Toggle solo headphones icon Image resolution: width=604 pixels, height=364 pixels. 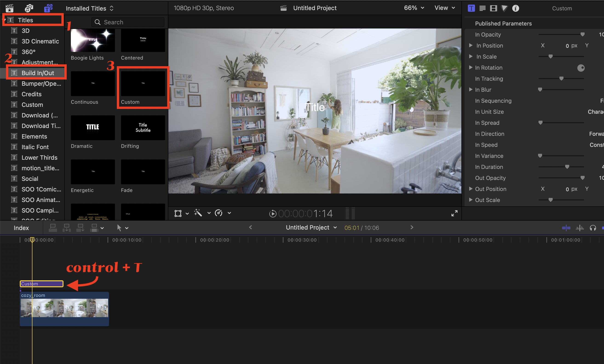(593, 228)
